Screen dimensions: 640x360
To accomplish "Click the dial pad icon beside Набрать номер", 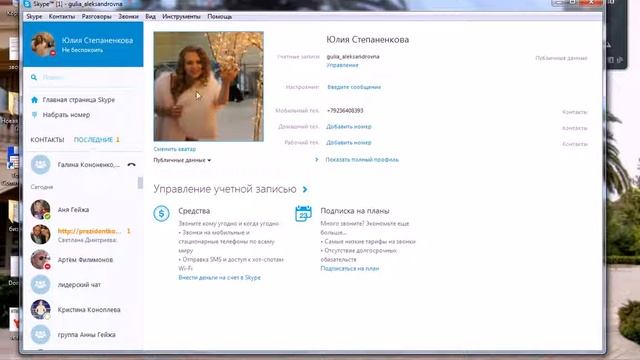I will [x=34, y=115].
